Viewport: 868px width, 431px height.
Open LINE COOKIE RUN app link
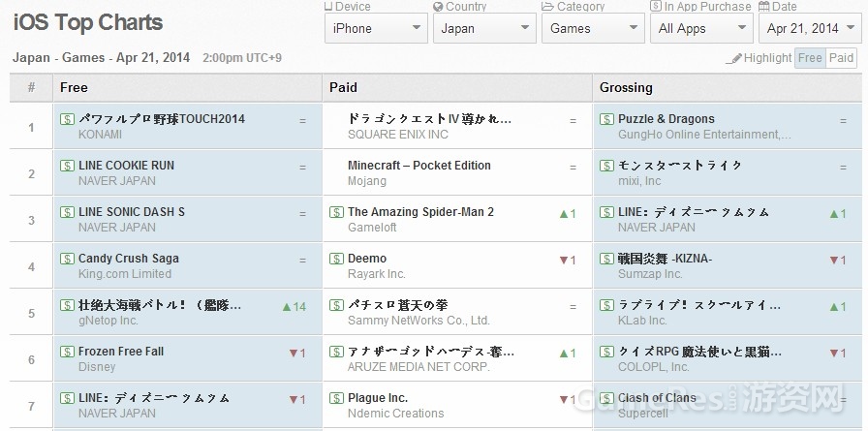pos(126,166)
